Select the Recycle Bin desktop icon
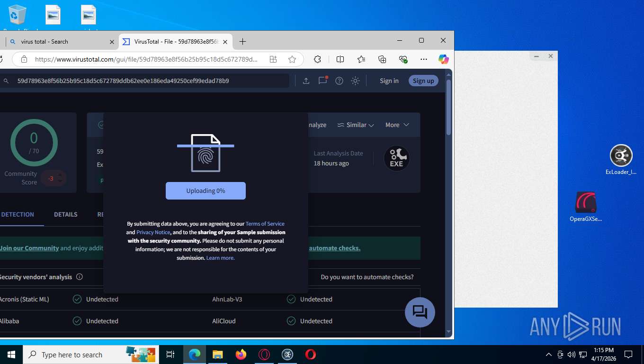 point(17,17)
